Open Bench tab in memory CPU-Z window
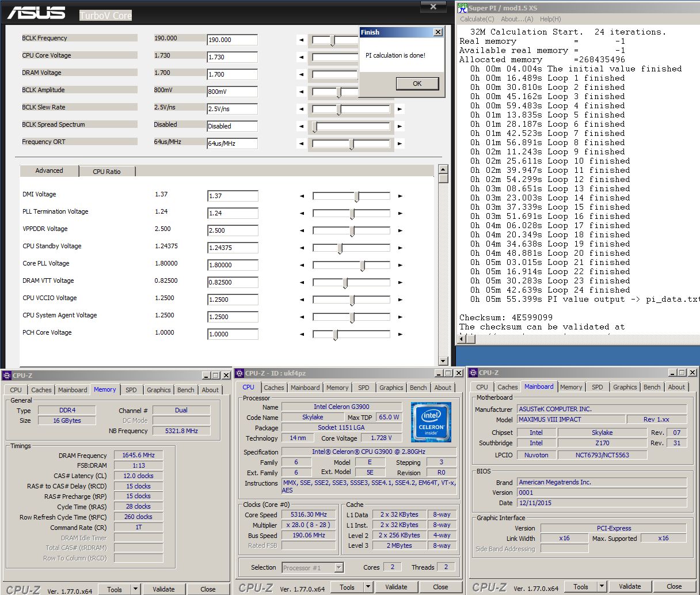The image size is (700, 595). (186, 390)
